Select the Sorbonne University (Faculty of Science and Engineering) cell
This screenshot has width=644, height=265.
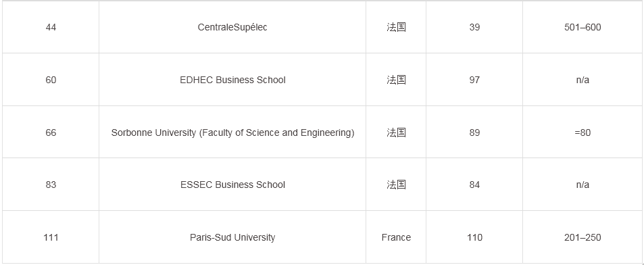point(232,132)
